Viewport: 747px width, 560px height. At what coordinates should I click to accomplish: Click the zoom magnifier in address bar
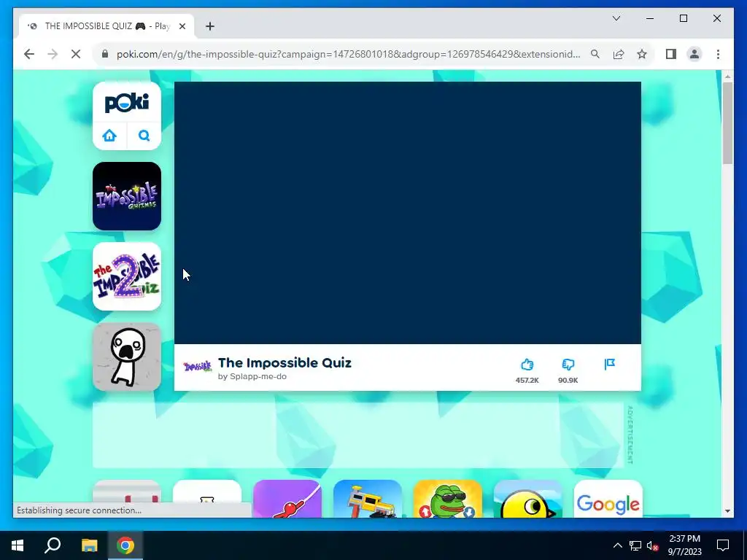[595, 54]
